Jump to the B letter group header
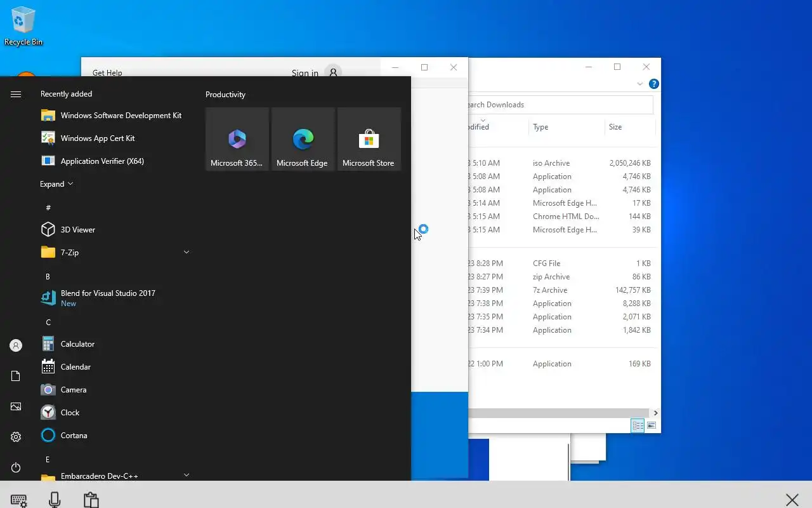812x508 pixels. tap(48, 276)
